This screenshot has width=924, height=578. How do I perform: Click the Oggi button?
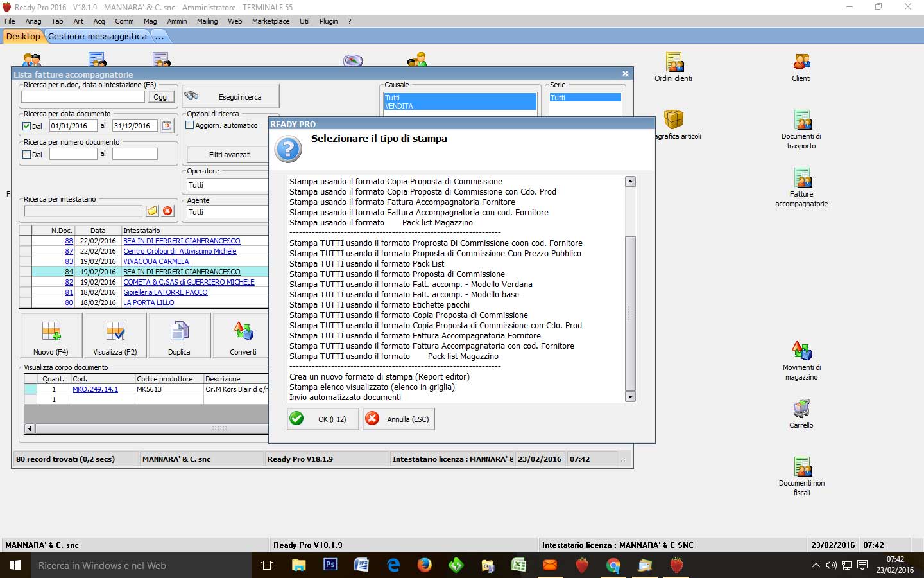click(x=160, y=97)
